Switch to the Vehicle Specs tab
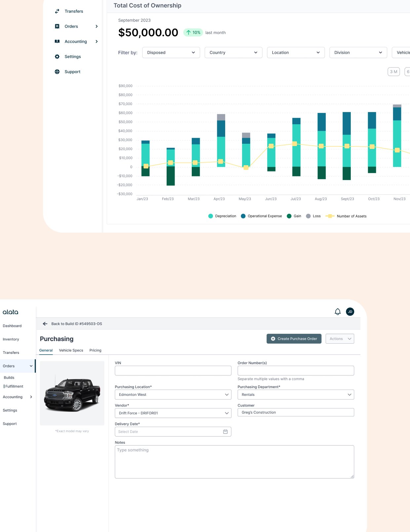This screenshot has width=410, height=532. [x=71, y=350]
